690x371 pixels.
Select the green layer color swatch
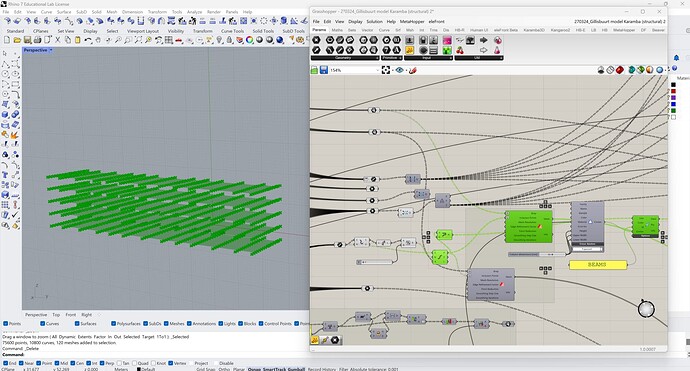coord(673,110)
